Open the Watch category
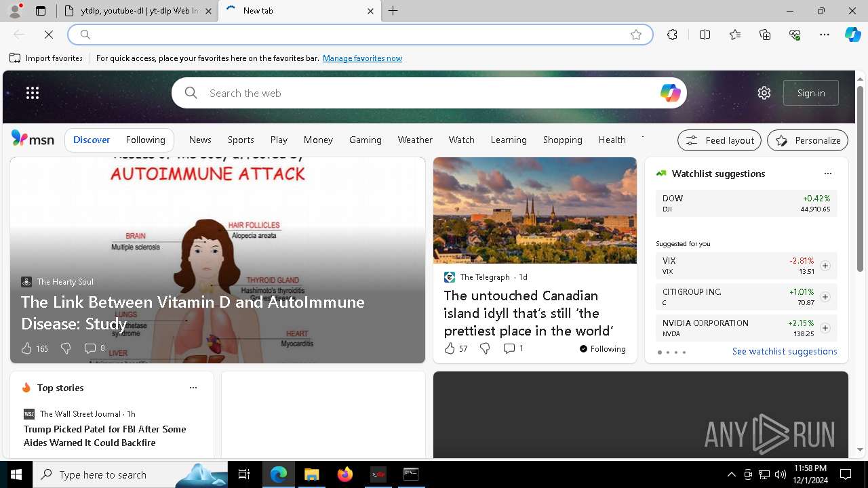 tap(462, 140)
